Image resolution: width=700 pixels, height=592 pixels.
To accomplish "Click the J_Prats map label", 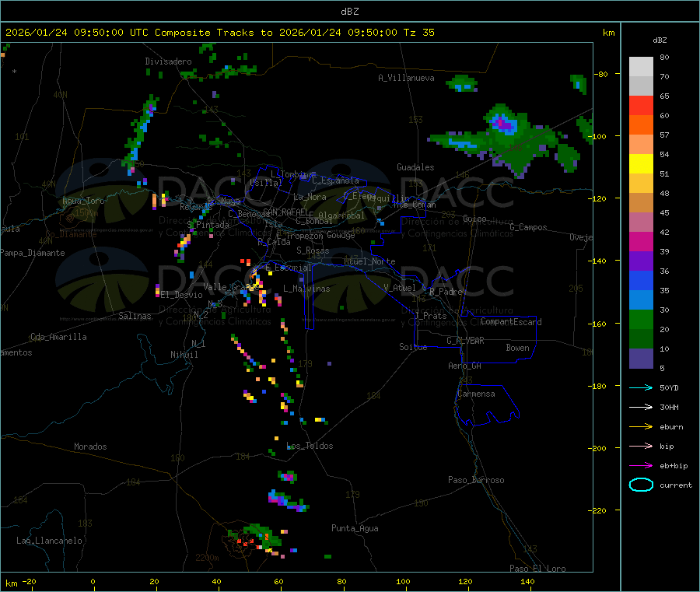I will (x=430, y=316).
